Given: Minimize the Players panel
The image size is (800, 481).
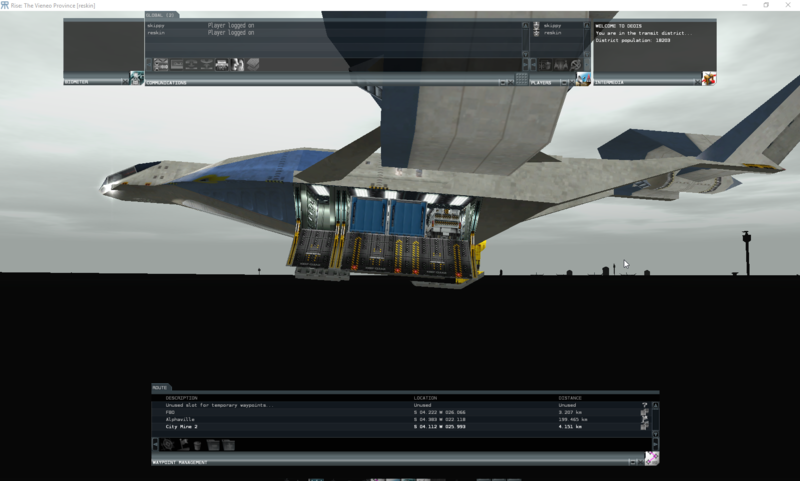Looking at the screenshot, I should point(564,82).
